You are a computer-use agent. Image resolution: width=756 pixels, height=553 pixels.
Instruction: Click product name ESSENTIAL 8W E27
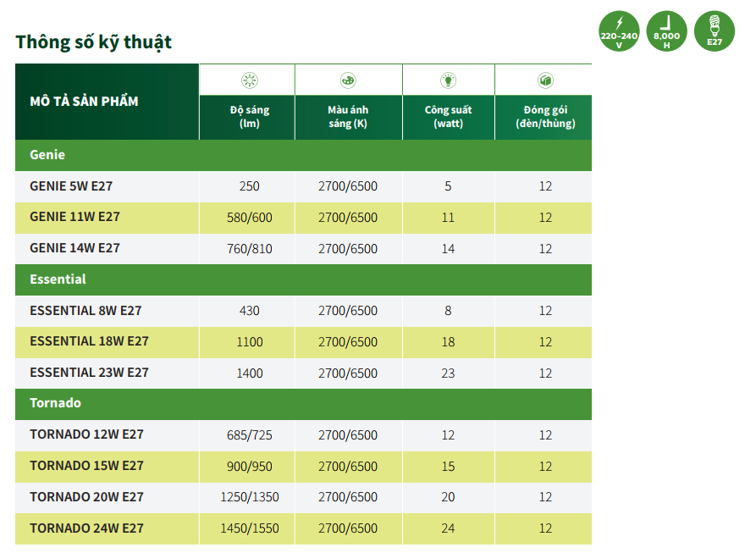click(86, 311)
